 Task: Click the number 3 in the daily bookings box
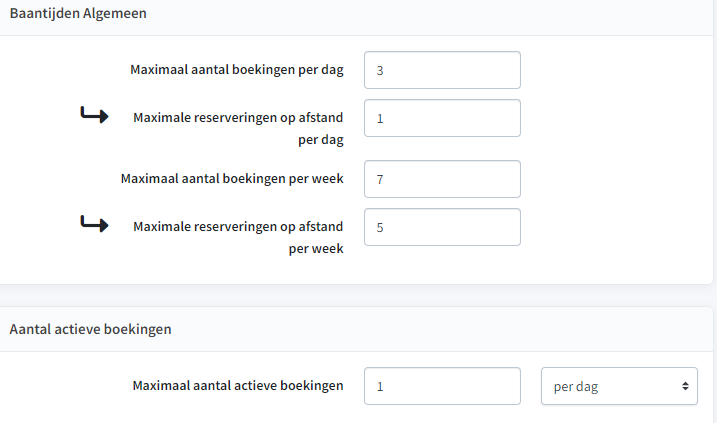(x=380, y=70)
